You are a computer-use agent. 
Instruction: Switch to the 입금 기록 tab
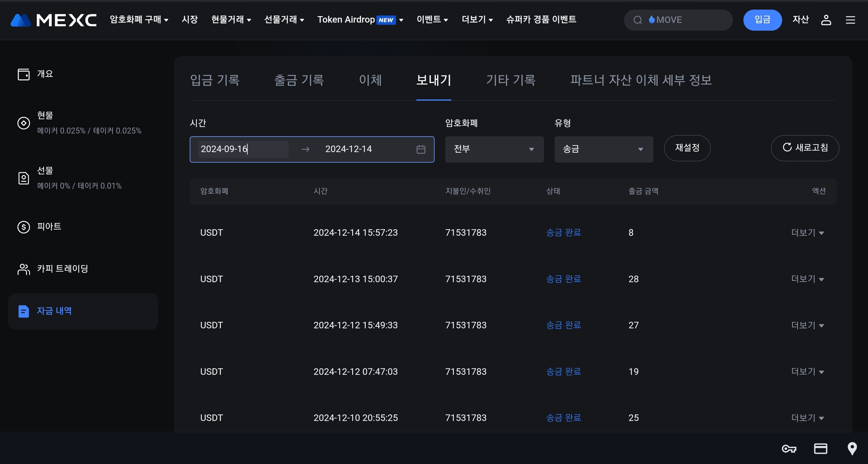215,80
